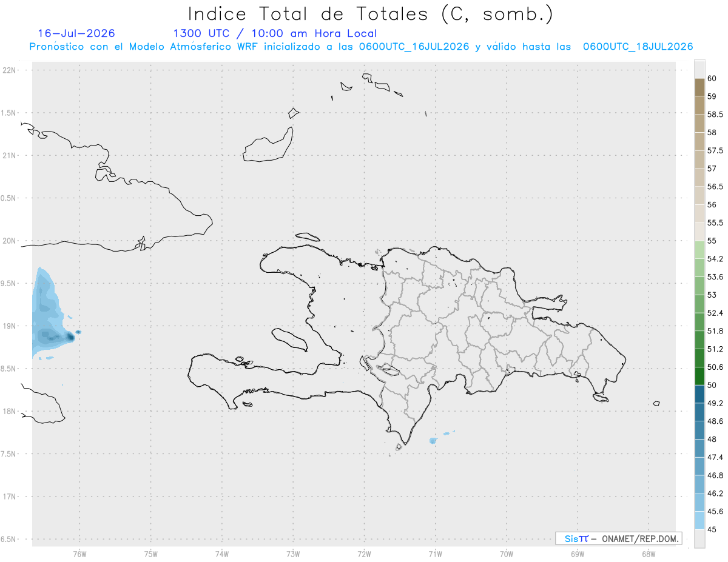Click the longitude label '73W'
728x562 pixels.
click(x=293, y=554)
